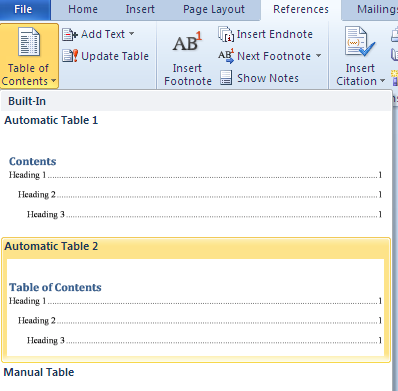Click the Insert Footnote AB icon

pyautogui.click(x=187, y=42)
